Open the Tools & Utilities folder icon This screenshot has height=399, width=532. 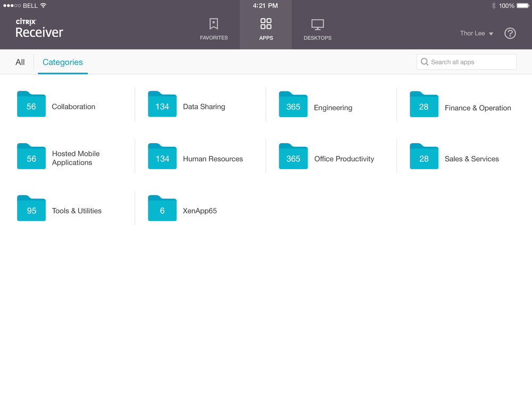click(31, 208)
